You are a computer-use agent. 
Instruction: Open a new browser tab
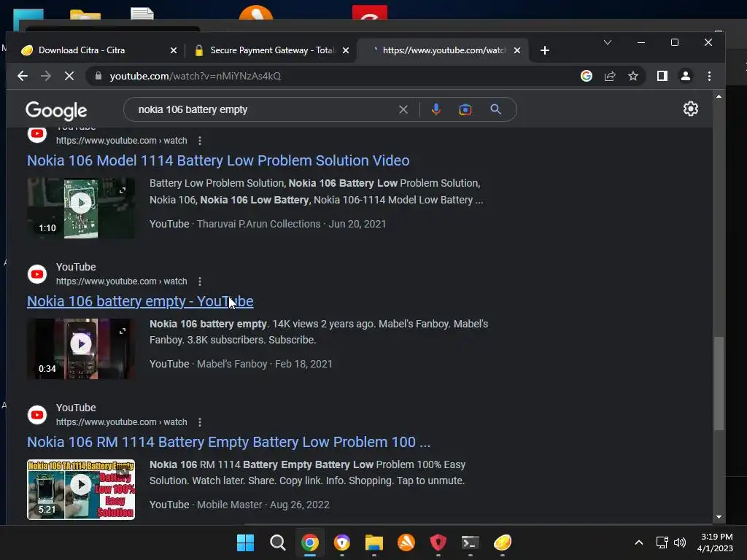[x=545, y=50]
